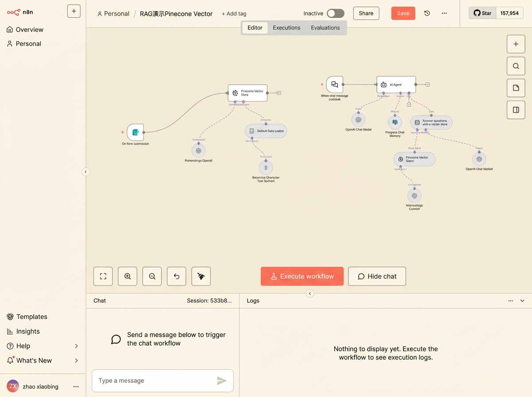The image size is (532, 397).
Task: Select the AI Agent node
Action: (x=396, y=85)
